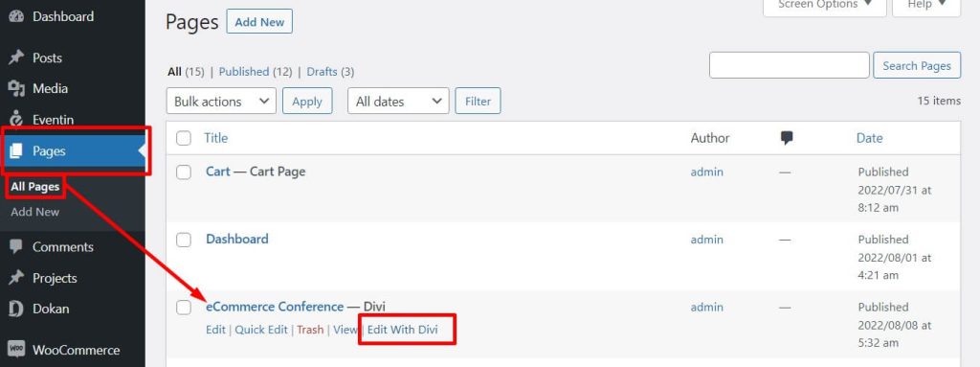The height and width of the screenshot is (367, 980).
Task: Click admin author in Cart row
Action: pyautogui.click(x=707, y=172)
